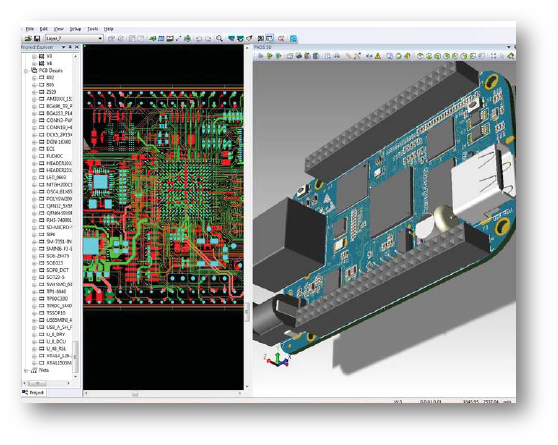Screen dimensions: 558x445
Task: Click the Undo arrow icon
Action: click(199, 39)
